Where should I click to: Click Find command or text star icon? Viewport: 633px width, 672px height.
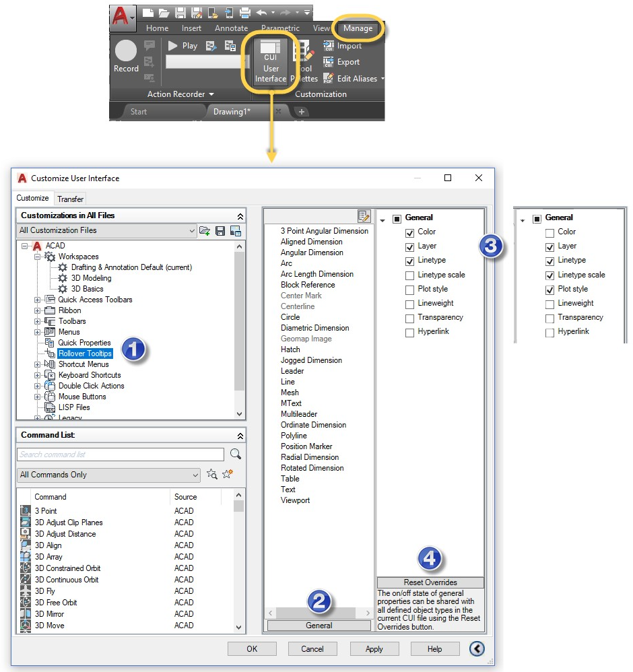(211, 475)
